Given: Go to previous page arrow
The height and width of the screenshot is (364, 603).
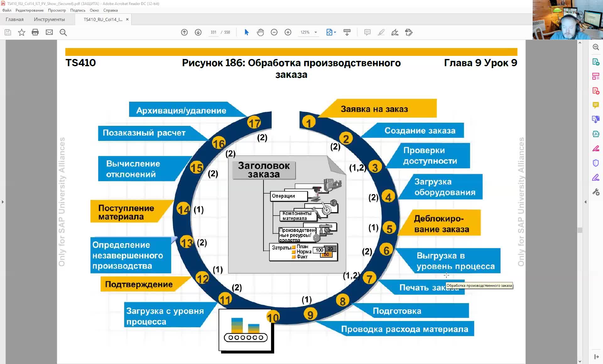Looking at the screenshot, I should coord(184,32).
